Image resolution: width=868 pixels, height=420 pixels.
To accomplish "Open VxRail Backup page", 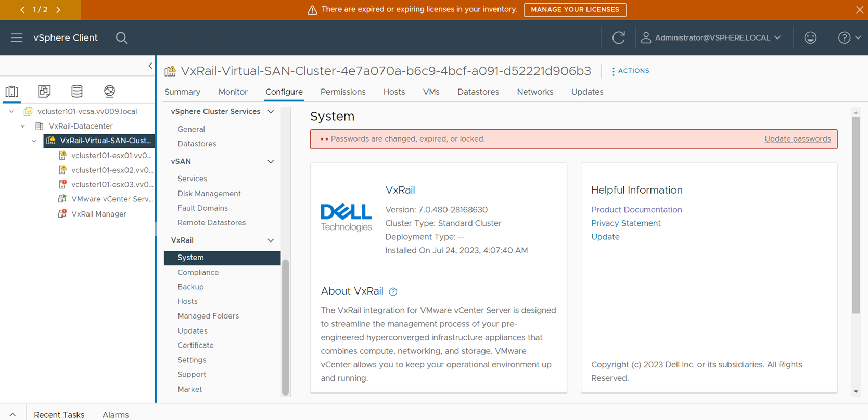I will click(x=190, y=287).
